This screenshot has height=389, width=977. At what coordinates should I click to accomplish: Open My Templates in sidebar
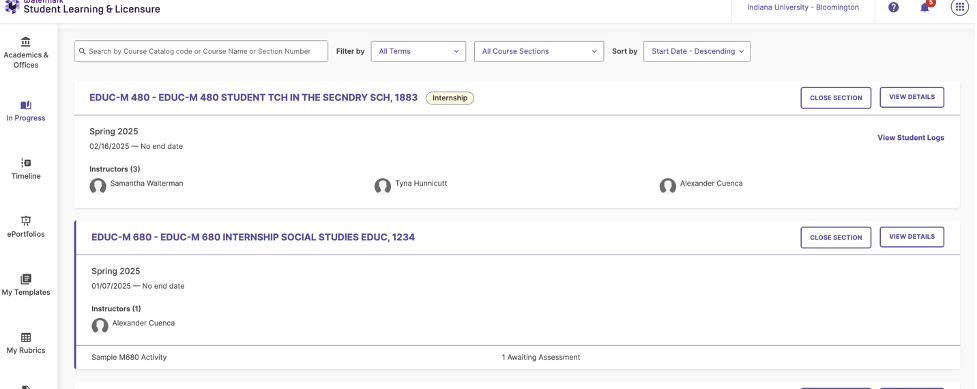(x=26, y=286)
